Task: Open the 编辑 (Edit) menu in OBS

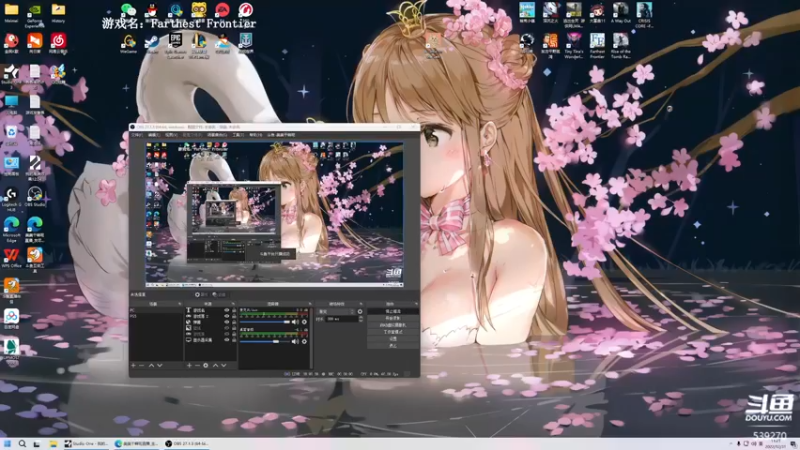Action: click(x=154, y=135)
